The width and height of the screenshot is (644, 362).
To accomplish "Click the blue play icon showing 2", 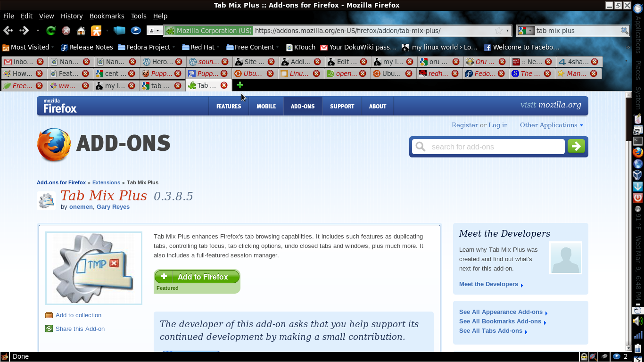I will pos(616,357).
